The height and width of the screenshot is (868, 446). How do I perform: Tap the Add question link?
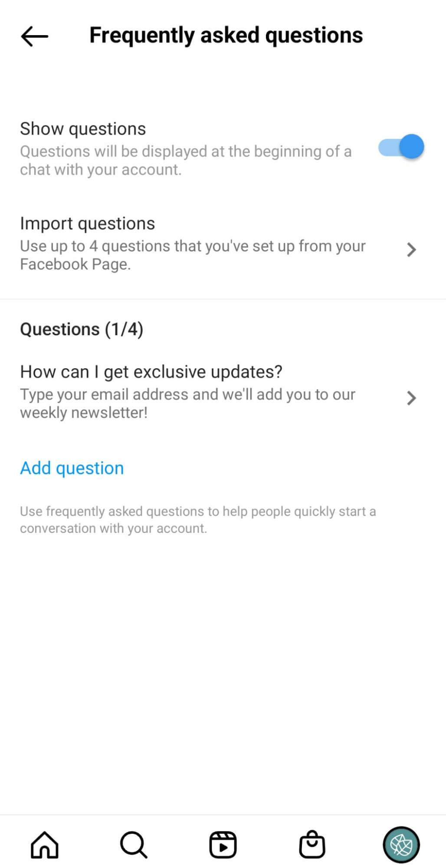click(72, 468)
